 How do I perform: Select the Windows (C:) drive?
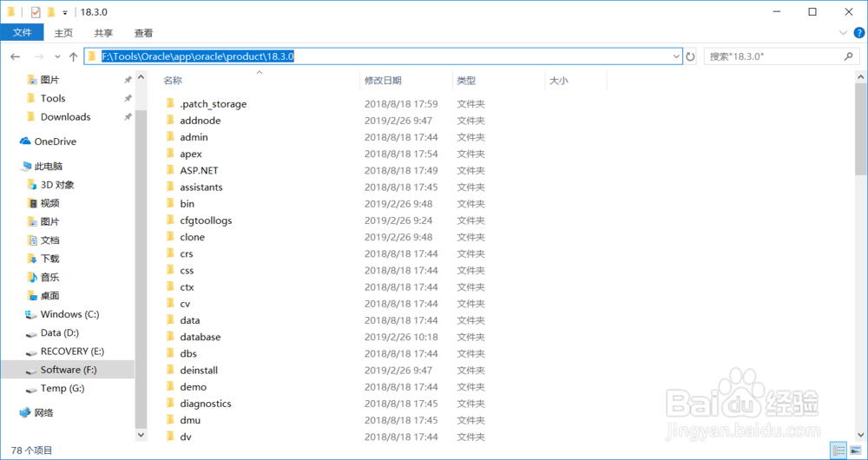pyautogui.click(x=69, y=314)
